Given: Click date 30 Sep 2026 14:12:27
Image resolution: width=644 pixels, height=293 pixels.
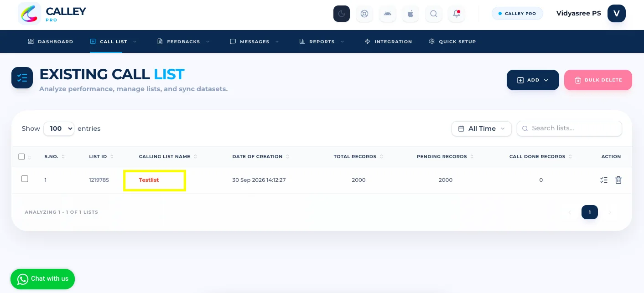Looking at the screenshot, I should (x=259, y=180).
